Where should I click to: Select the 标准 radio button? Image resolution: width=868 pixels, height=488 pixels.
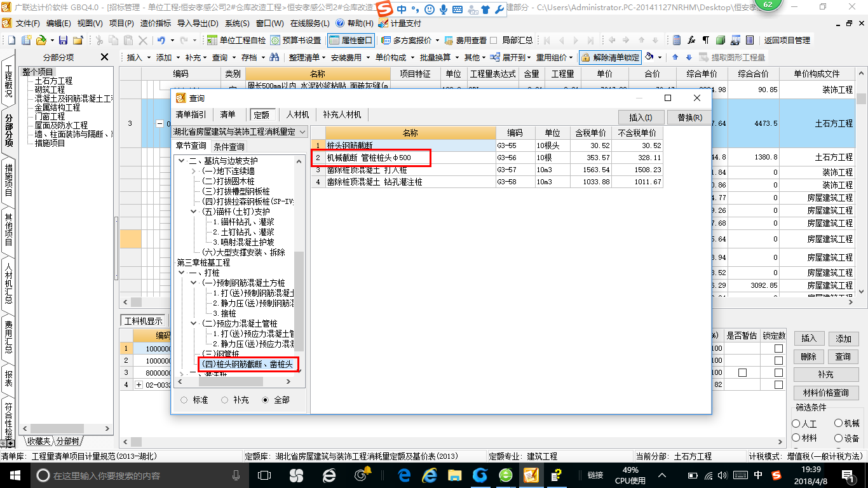tap(184, 400)
